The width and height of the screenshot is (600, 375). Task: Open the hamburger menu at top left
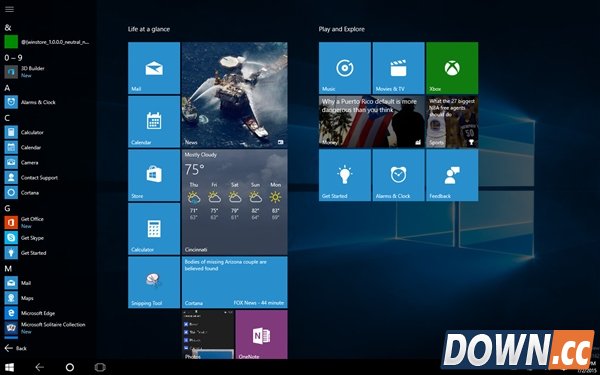pyautogui.click(x=10, y=9)
